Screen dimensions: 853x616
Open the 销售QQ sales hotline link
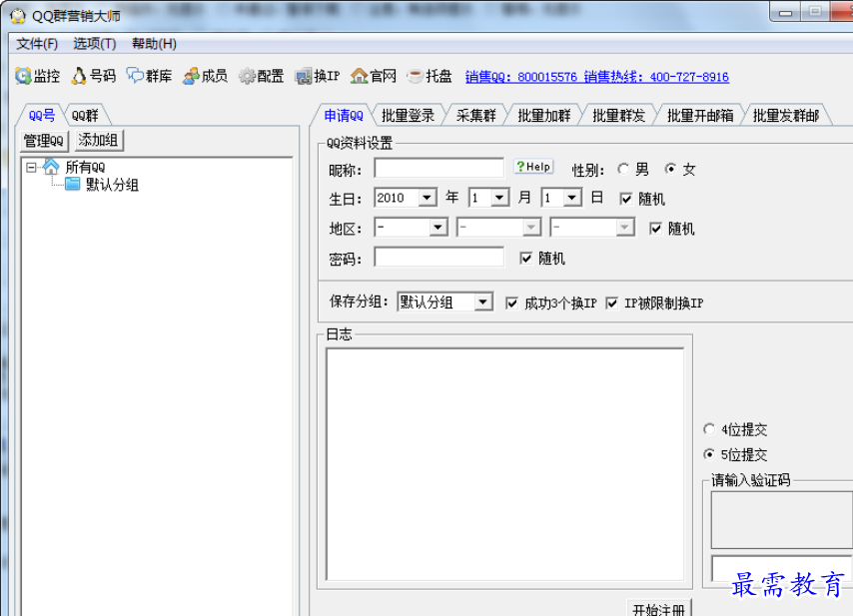pos(596,77)
